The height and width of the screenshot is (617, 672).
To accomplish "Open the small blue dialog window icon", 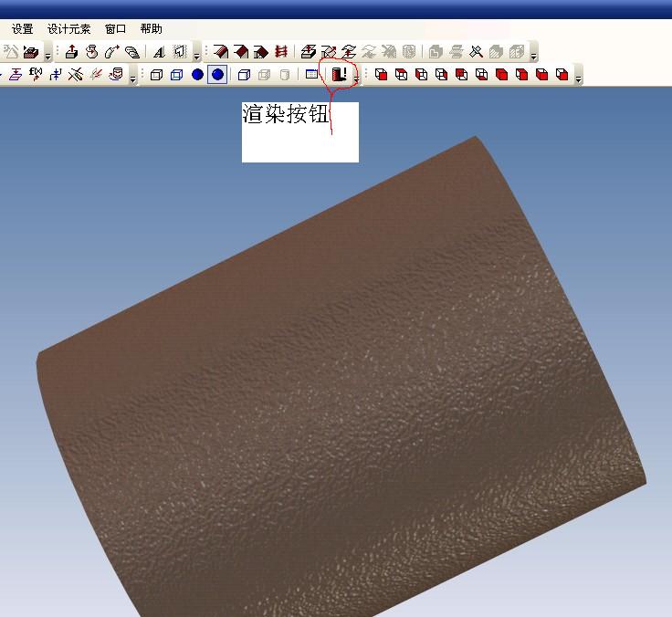I will pos(312,75).
